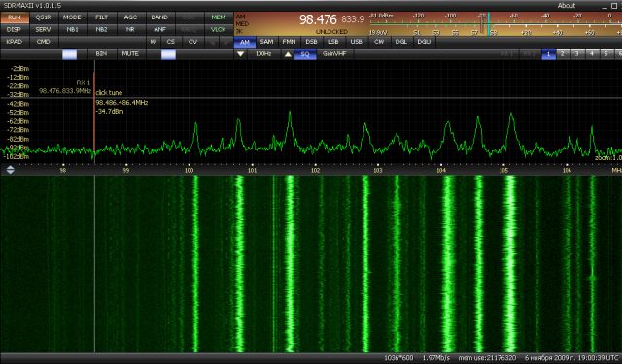Decrease tuning step with down arrow
622x364 pixels.
pos(240,53)
